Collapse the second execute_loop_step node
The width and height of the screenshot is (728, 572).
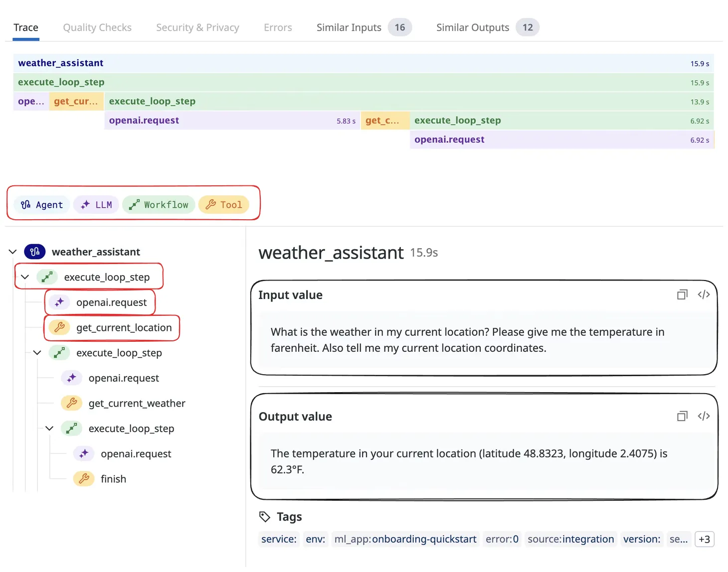click(37, 353)
